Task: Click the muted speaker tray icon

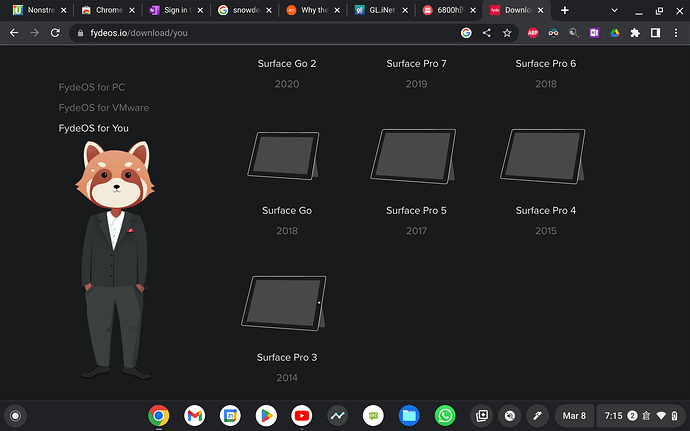Action: (x=510, y=416)
